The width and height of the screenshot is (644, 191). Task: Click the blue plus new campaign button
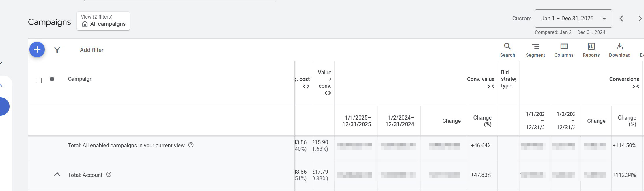pos(37,49)
